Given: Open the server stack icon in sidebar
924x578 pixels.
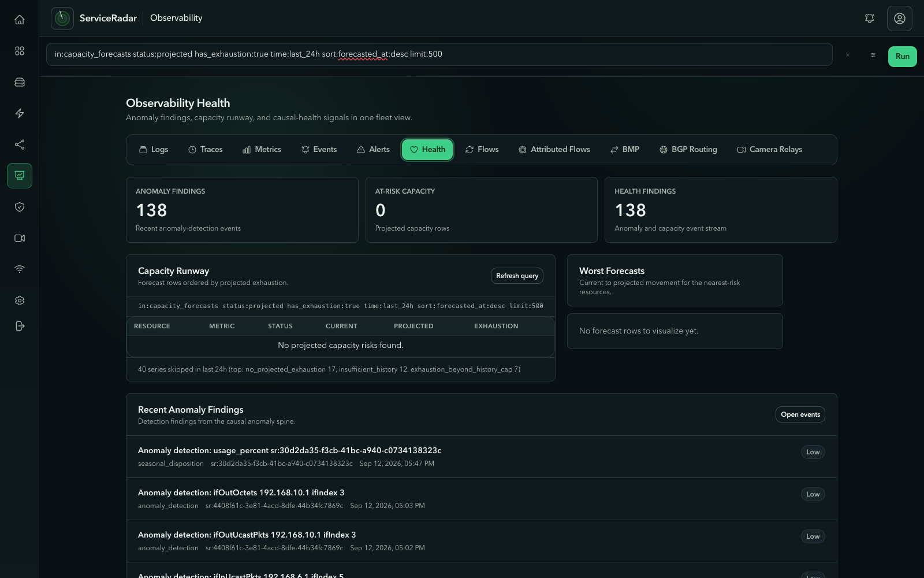Looking at the screenshot, I should (20, 82).
